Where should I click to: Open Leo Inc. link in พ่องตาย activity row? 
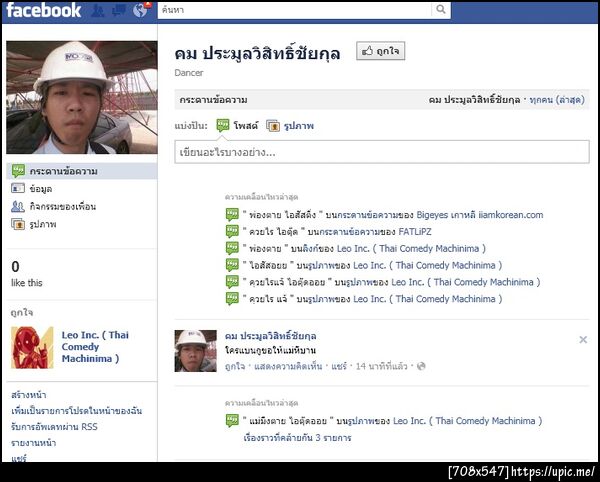point(411,249)
